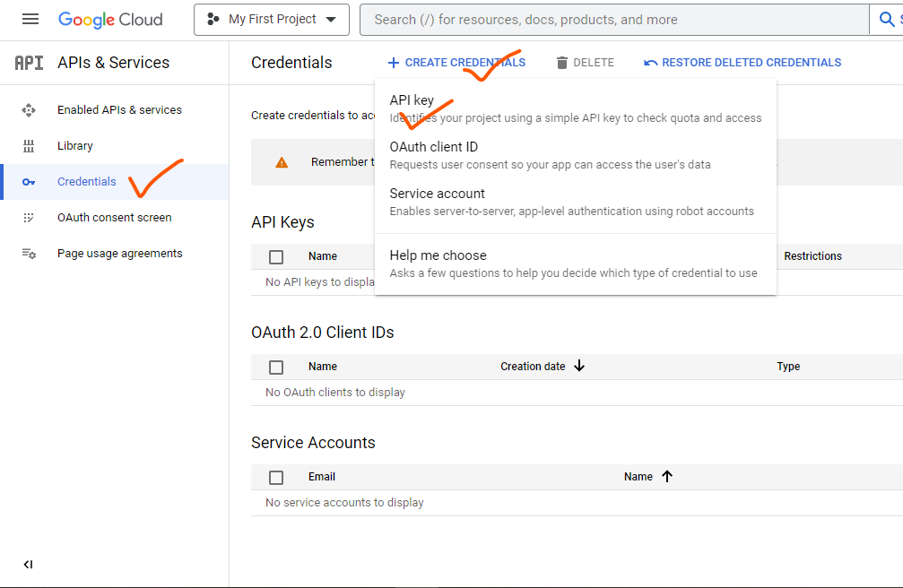The height and width of the screenshot is (588, 903).
Task: Select Help me choose option
Action: pyautogui.click(x=576, y=264)
